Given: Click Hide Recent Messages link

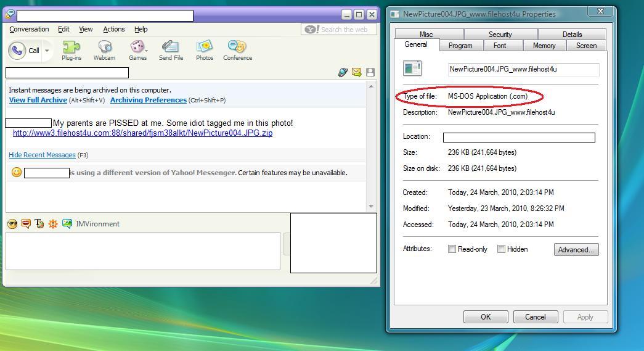Looking at the screenshot, I should tap(43, 155).
